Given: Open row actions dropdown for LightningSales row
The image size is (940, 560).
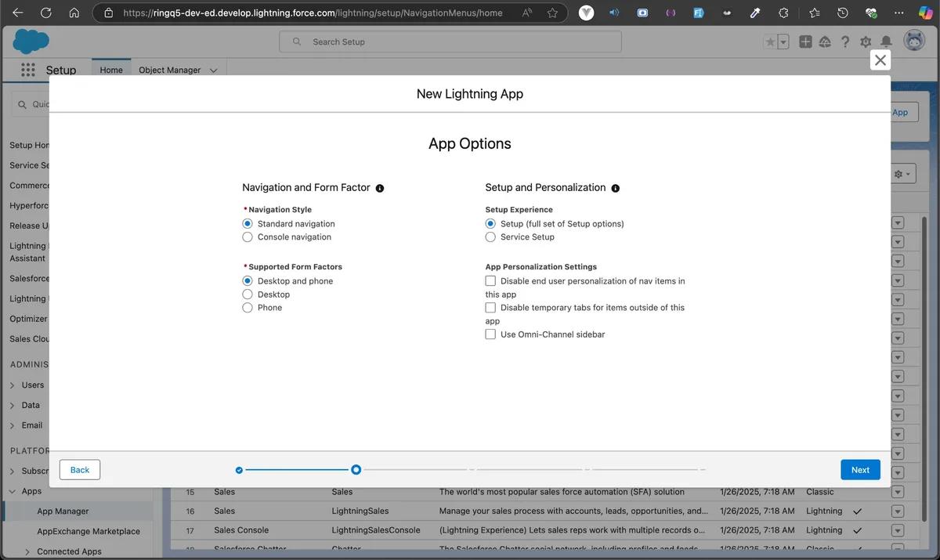Looking at the screenshot, I should [898, 511].
